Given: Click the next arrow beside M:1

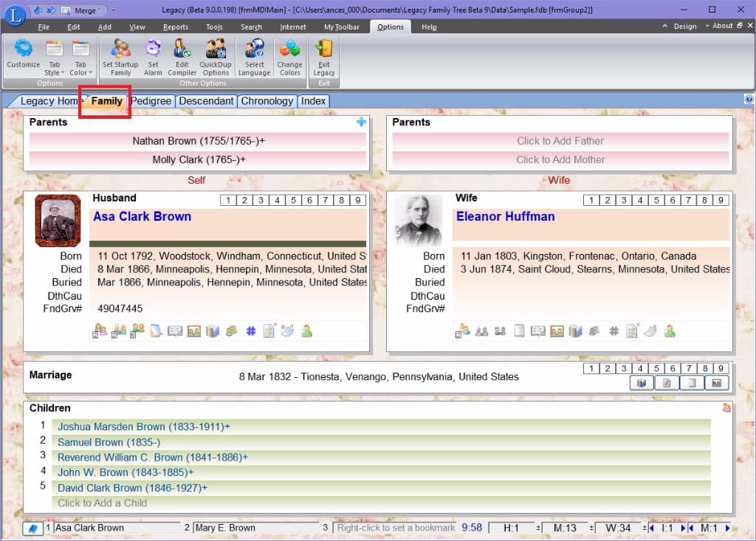Looking at the screenshot, I should click(x=727, y=528).
